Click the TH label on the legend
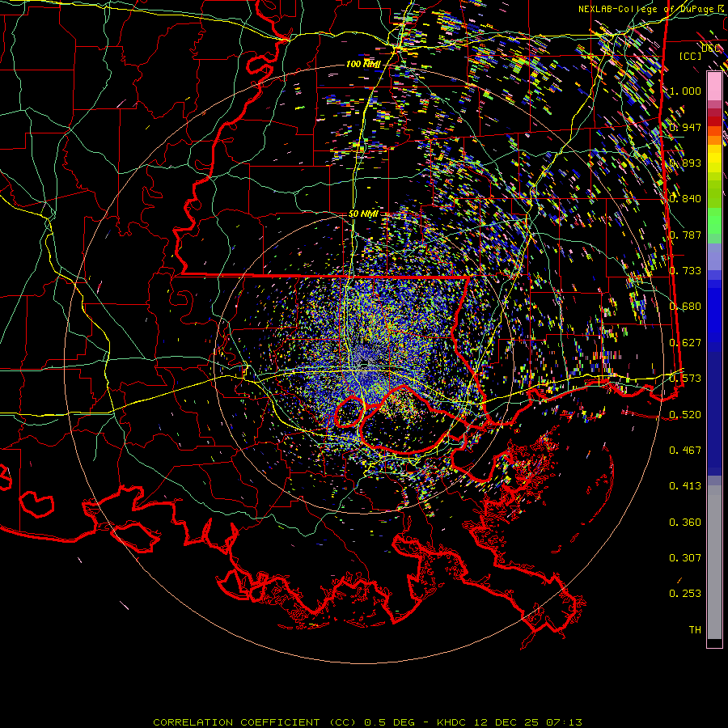The image size is (728, 728). coord(695,630)
